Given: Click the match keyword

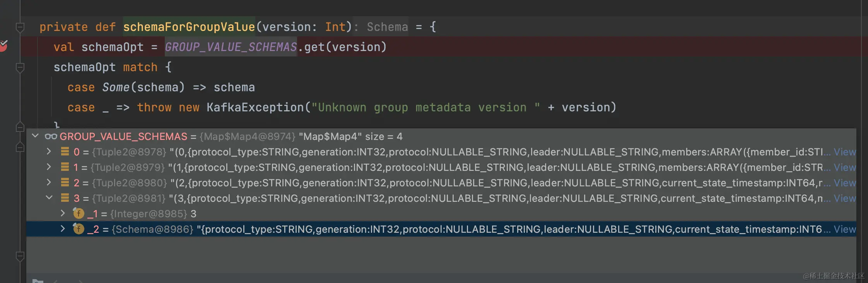Looking at the screenshot, I should tap(140, 67).
